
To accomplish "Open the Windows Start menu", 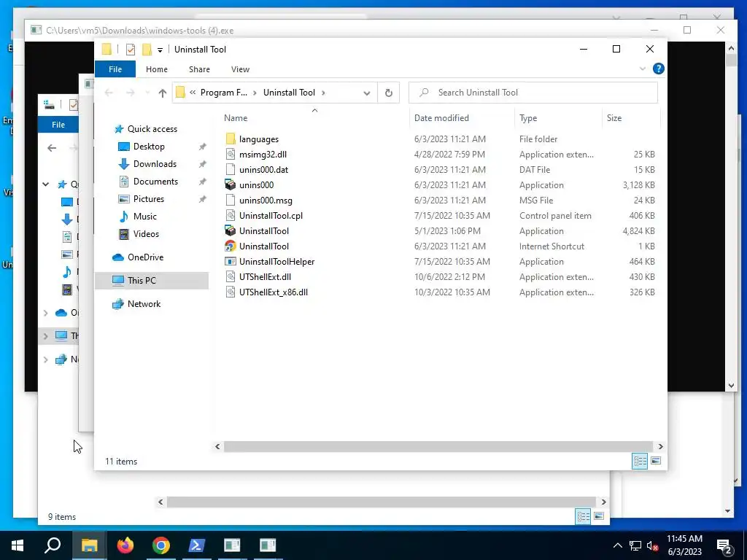I will pos(18,545).
